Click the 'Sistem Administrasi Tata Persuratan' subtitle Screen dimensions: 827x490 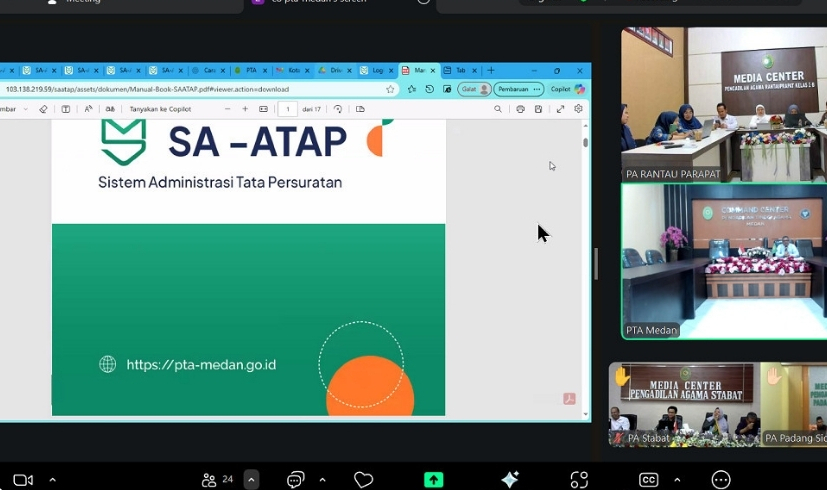[220, 182]
